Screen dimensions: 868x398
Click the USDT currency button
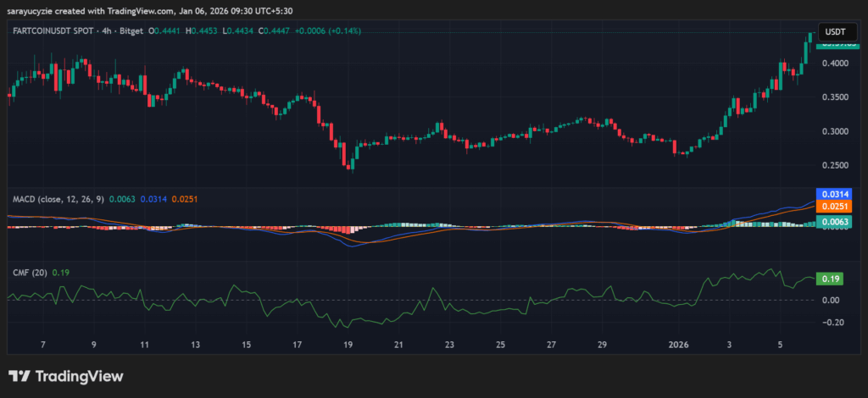[836, 31]
